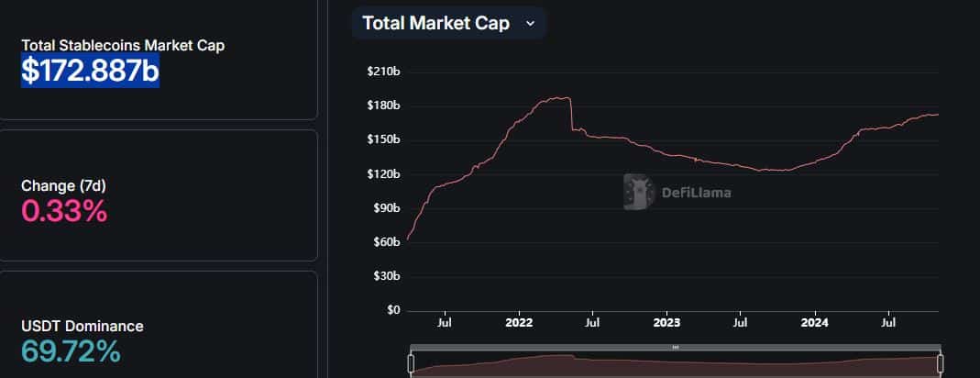The width and height of the screenshot is (980, 378).
Task: Click the 2024 marker on the time axis
Action: [814, 323]
